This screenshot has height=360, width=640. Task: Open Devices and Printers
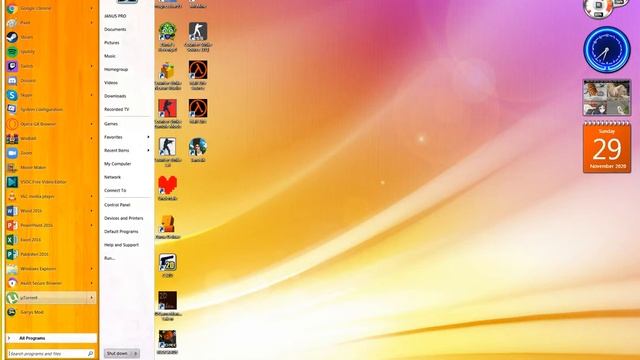(124, 218)
